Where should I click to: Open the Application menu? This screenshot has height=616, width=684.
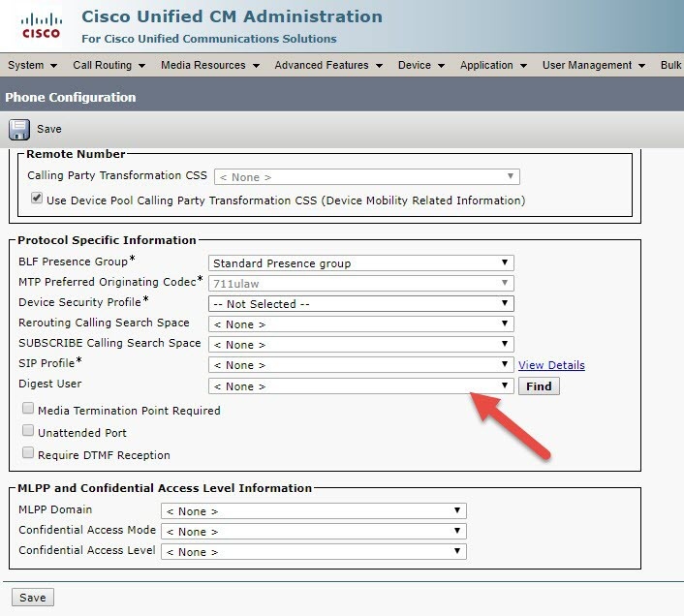pyautogui.click(x=493, y=65)
